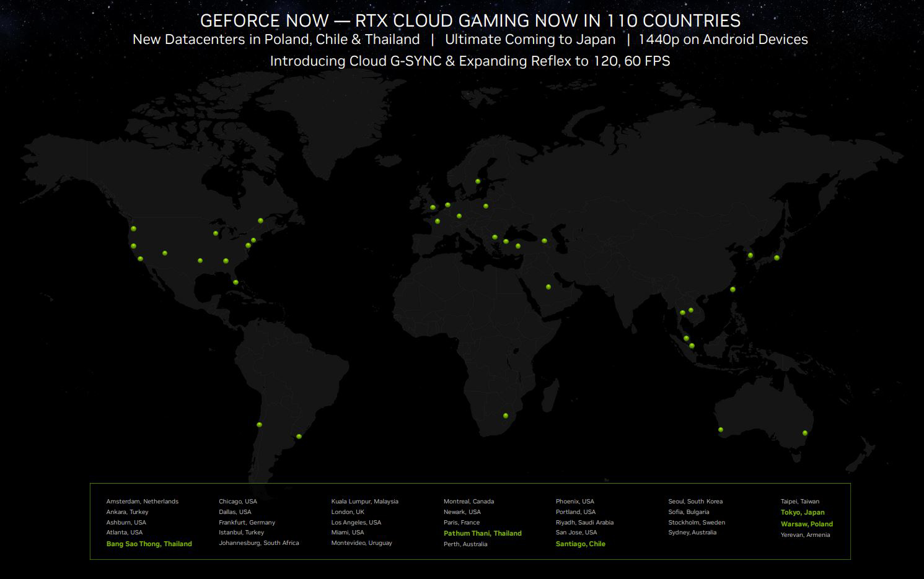Image resolution: width=924 pixels, height=579 pixels.
Task: Click 'Los Angeles, USA' legend entry
Action: (x=356, y=523)
